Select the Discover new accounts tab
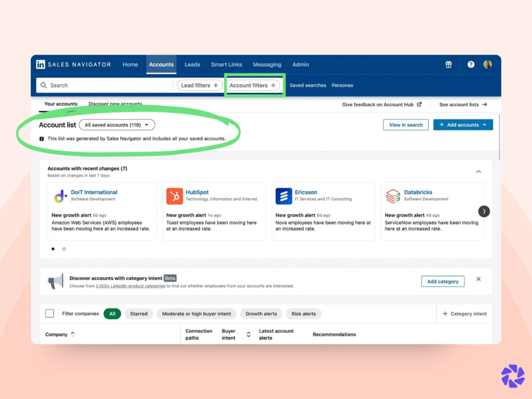The height and width of the screenshot is (399, 532). 115,103
